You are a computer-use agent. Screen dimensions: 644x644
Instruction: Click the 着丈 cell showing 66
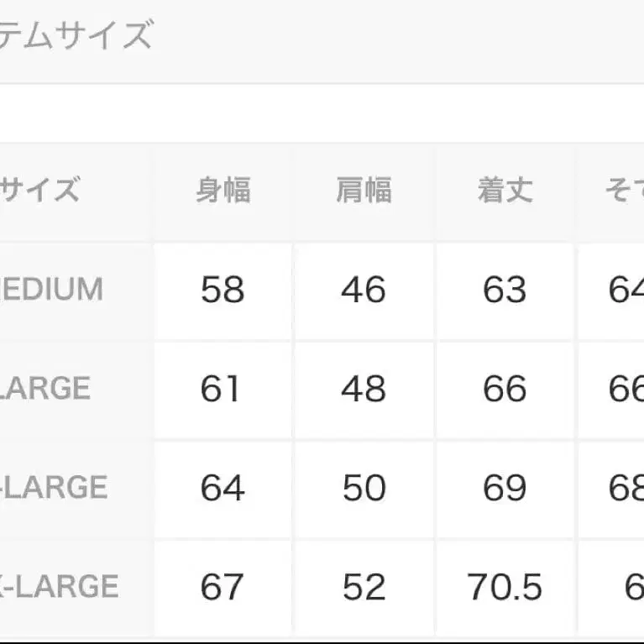tap(505, 389)
